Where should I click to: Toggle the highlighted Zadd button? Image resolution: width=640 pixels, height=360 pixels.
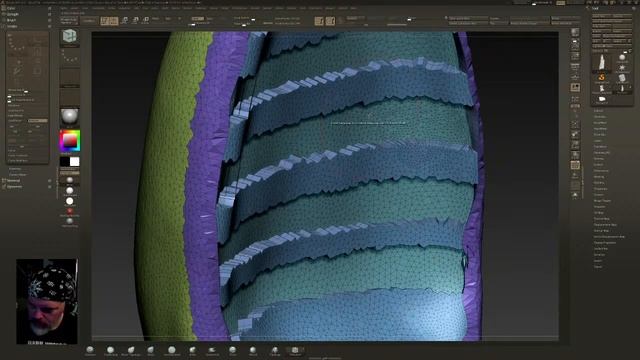(x=197, y=18)
